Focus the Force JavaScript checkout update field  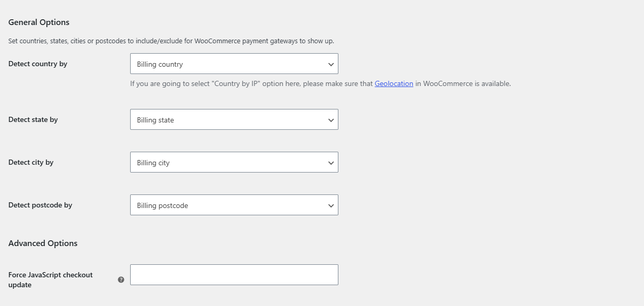pos(234,275)
